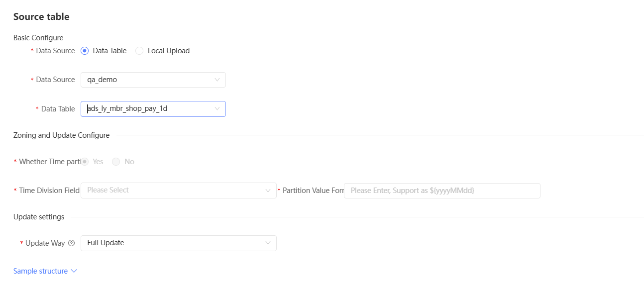
Task: Open the Time Division Field select box
Action: [174, 191]
